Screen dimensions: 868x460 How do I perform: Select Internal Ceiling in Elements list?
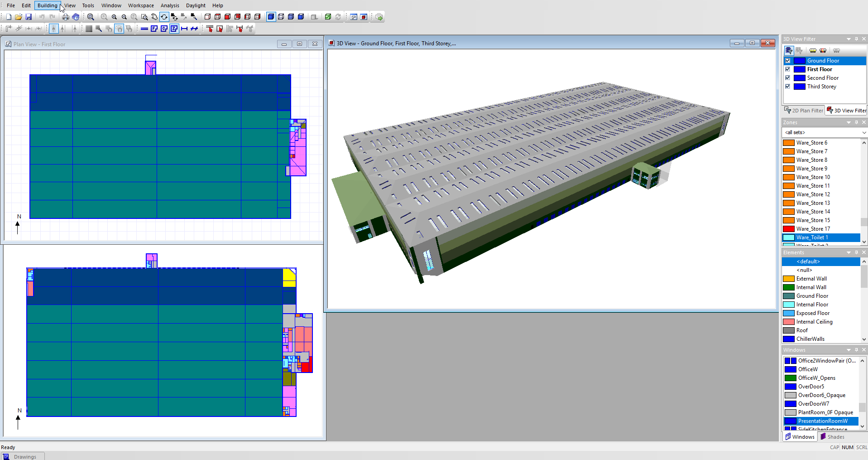point(821,322)
